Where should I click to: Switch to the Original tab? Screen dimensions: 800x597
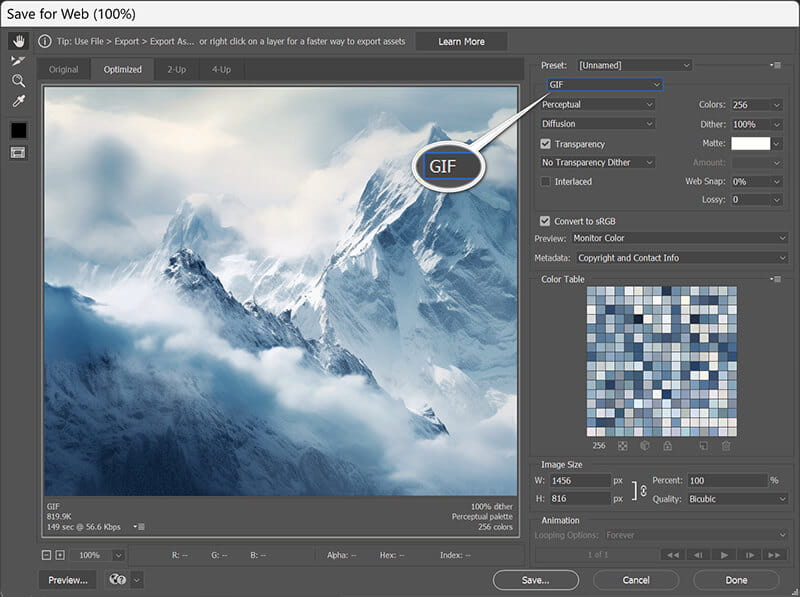tap(64, 69)
